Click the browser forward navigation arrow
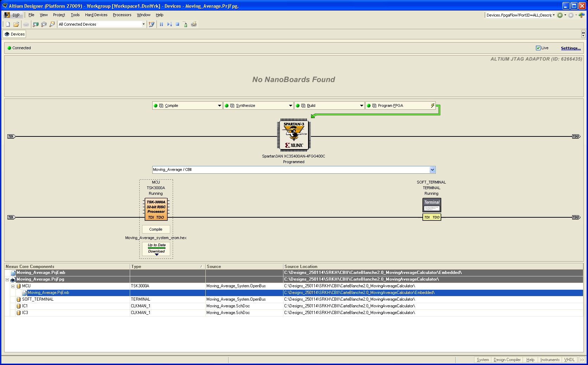 pos(571,15)
